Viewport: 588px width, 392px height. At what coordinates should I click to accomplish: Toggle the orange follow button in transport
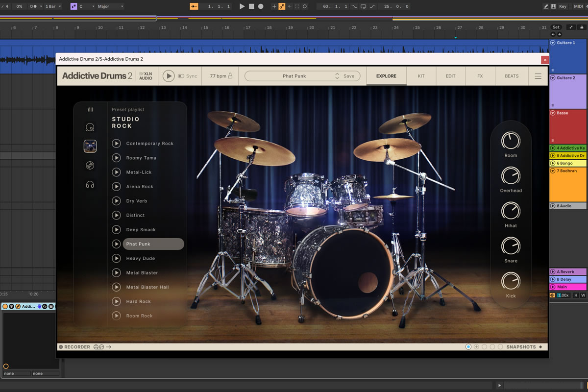194,6
